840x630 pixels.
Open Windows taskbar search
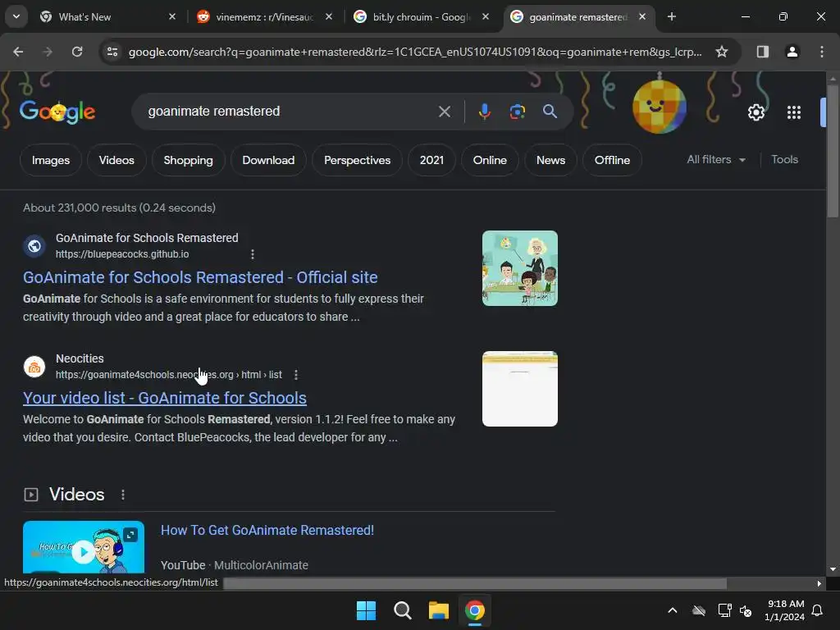point(402,610)
